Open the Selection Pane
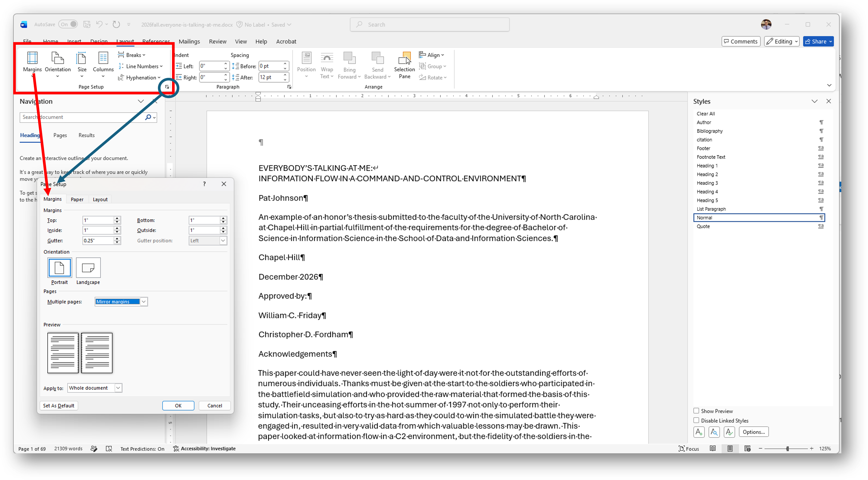Image resolution: width=868 pixels, height=480 pixels. tap(404, 65)
